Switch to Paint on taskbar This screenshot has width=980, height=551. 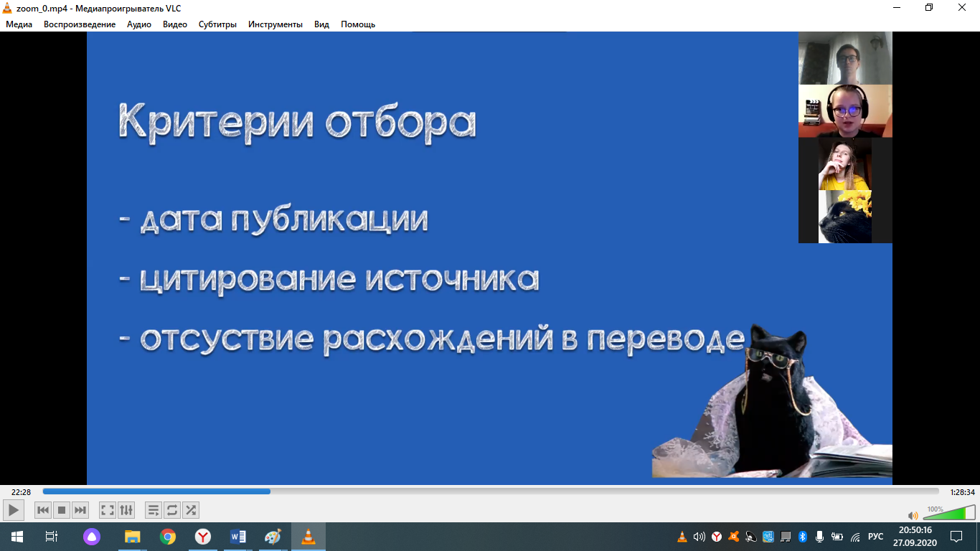pos(273,537)
